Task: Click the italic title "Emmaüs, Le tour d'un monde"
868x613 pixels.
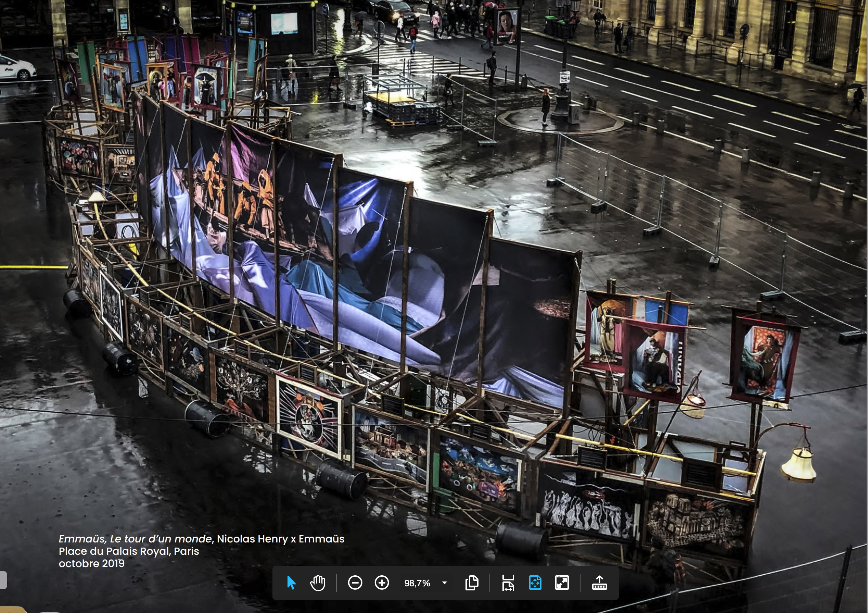Action: point(135,539)
